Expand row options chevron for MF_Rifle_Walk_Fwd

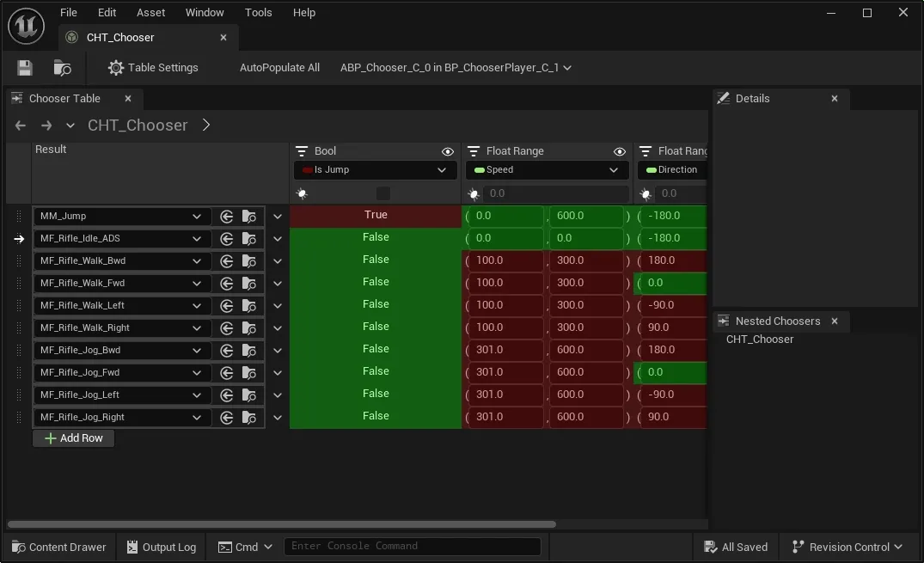pos(278,284)
